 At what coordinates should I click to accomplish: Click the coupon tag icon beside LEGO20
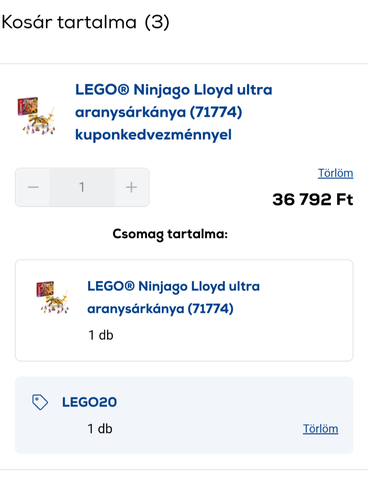pos(40,402)
